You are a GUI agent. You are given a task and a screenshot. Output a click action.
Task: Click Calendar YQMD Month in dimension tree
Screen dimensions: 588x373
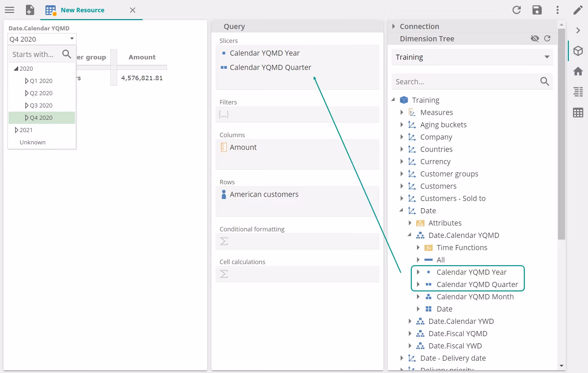pos(475,297)
